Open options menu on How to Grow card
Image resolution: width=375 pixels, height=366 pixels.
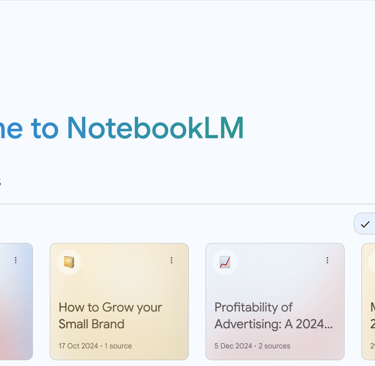[171, 260]
